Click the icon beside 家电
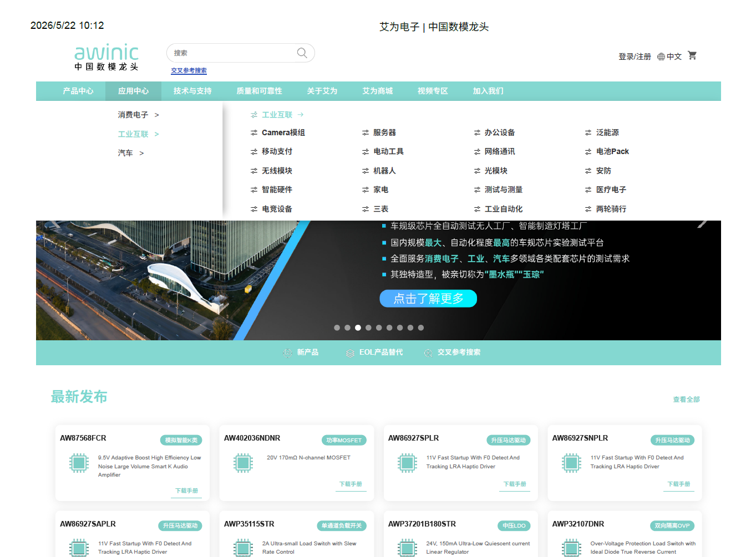Screen dimensions: 756x557 366,190
